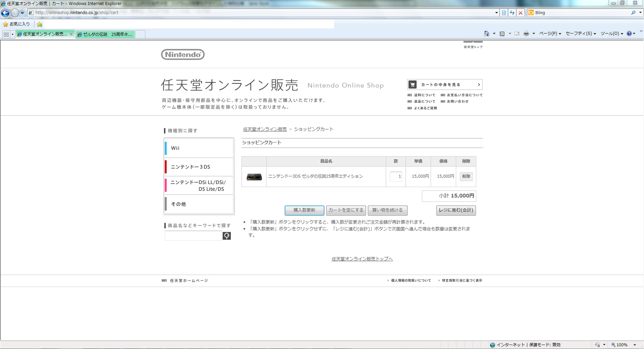Click the browser Forward arrow button
The image size is (644, 349).
15,13
